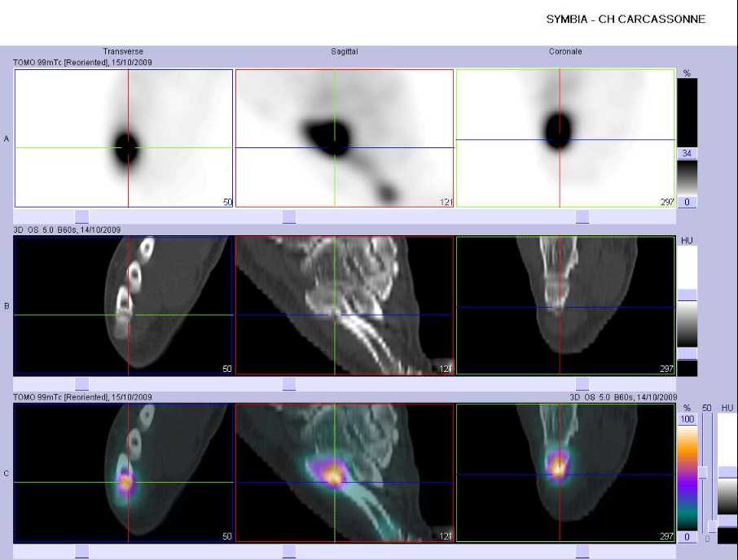Select row C sagittal fused view
The width and height of the screenshot is (738, 560).
click(345, 473)
